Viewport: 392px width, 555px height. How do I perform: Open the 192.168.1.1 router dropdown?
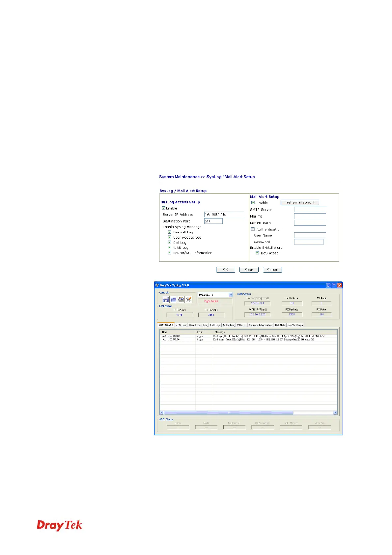pos(230,295)
